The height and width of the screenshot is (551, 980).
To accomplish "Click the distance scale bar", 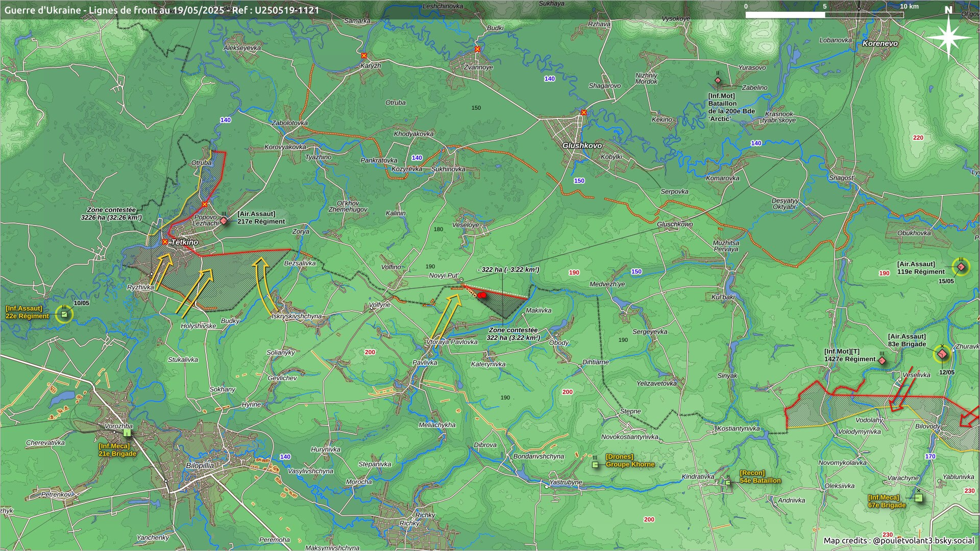I will click(824, 14).
